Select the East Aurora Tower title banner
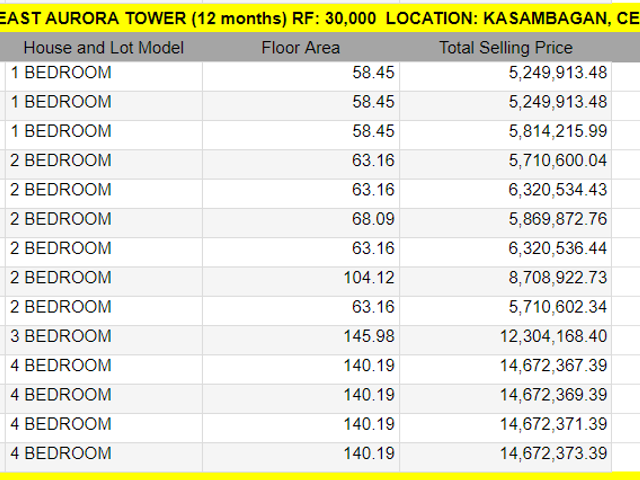The height and width of the screenshot is (480, 640). coord(320,18)
